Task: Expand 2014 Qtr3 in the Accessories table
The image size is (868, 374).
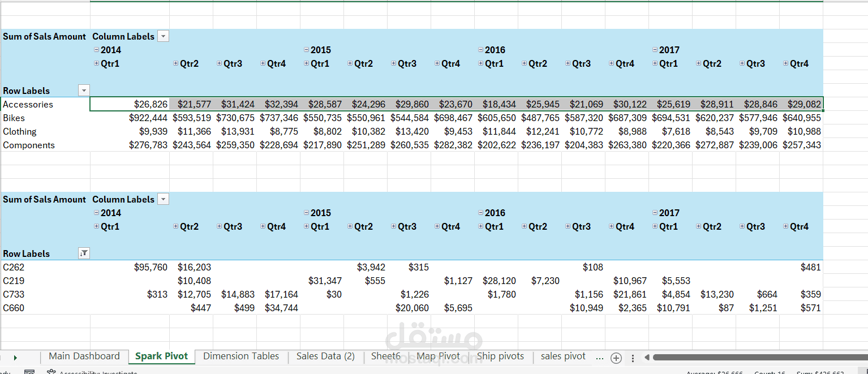Action: tap(219, 63)
